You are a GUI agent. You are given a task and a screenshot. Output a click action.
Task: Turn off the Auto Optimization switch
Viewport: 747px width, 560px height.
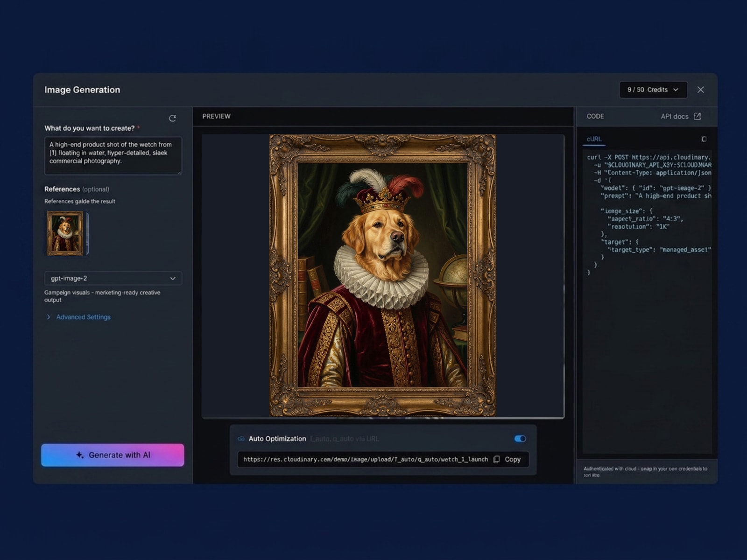520,439
